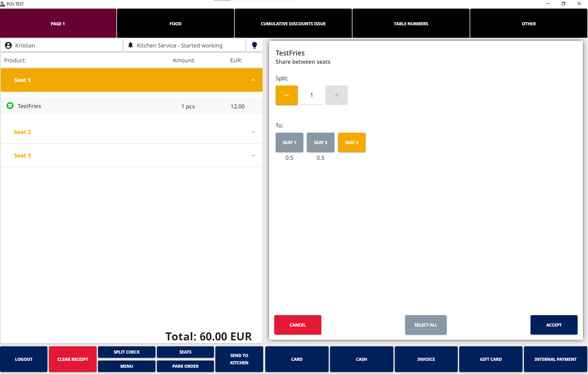Click the lightbulb icon button
Screen dimensions: 588x374
click(254, 45)
